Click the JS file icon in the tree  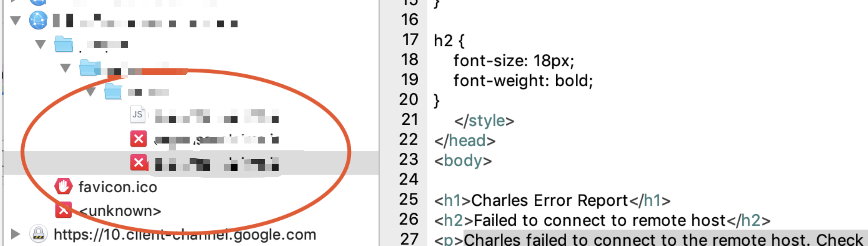click(138, 114)
